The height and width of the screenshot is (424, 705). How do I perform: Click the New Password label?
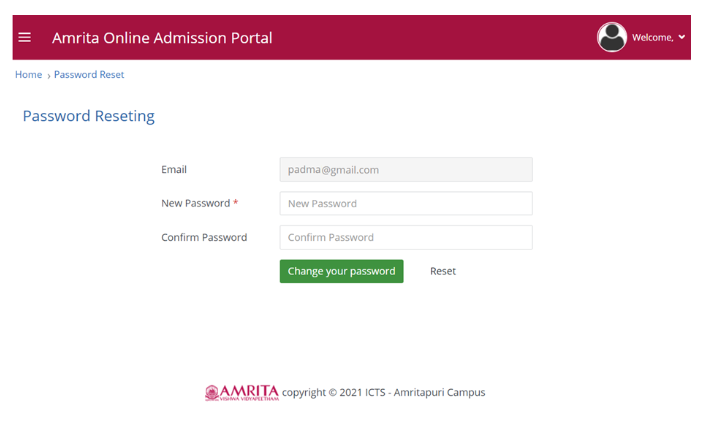point(195,203)
